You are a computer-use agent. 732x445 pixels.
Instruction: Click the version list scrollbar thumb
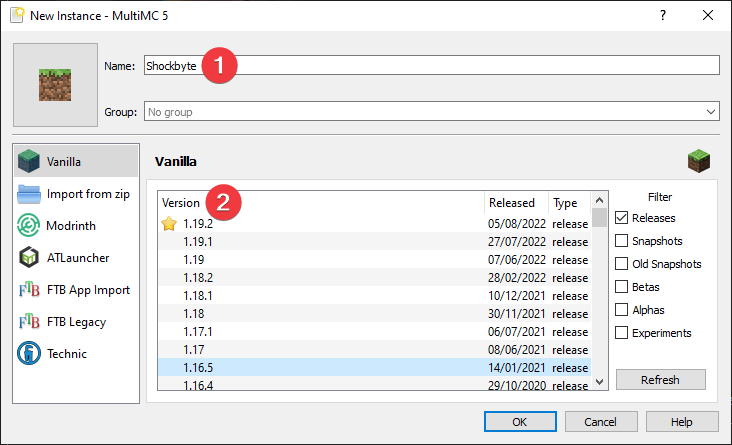pos(600,218)
